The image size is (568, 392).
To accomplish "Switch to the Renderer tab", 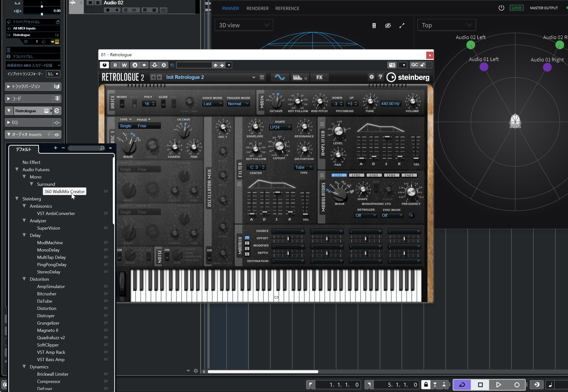I will (x=257, y=8).
